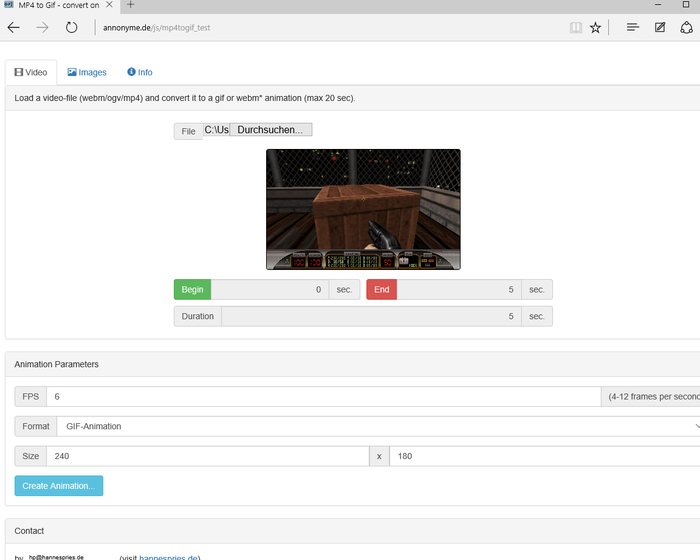700x560 pixels.
Task: Click the '(4-12 frames per second' hint text
Action: (654, 397)
